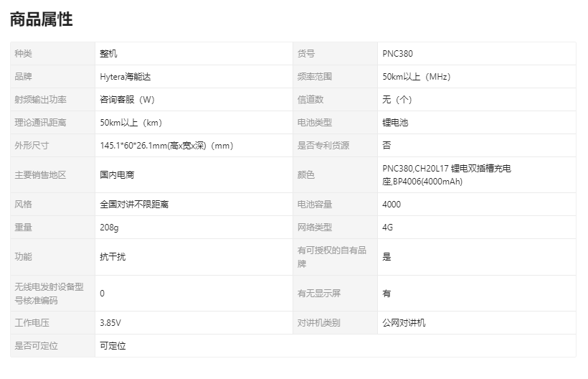Image resolution: width=588 pixels, height=379 pixels.
Task: Click the 全国对讲不限距离 value
Action: click(134, 204)
